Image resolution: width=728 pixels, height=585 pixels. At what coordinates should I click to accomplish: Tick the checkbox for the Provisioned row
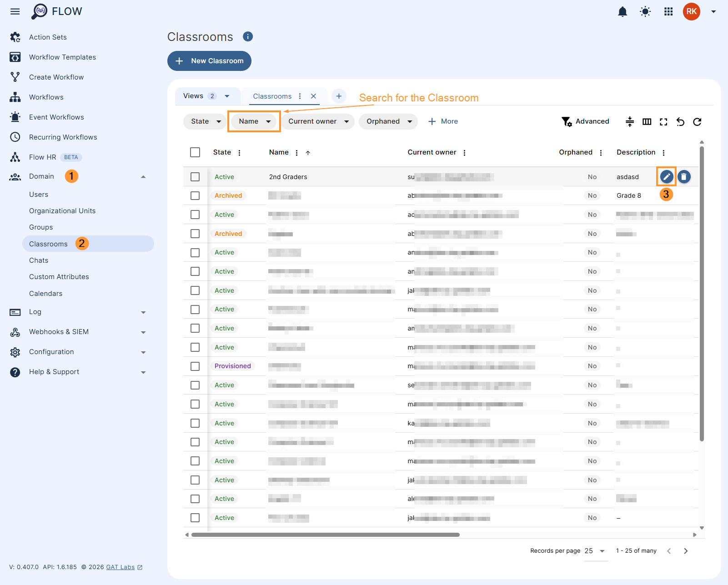(x=195, y=366)
